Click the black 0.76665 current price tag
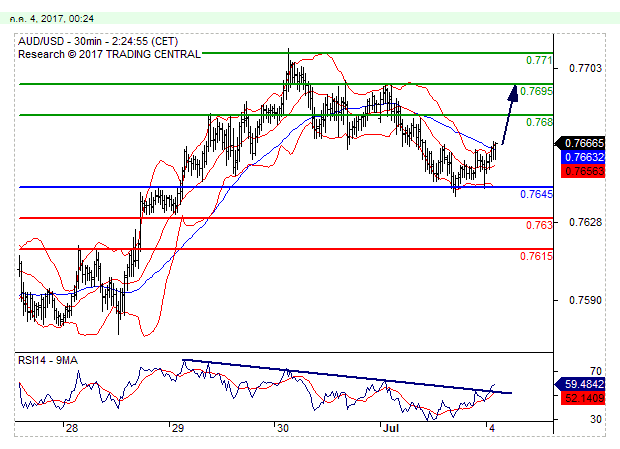Image resolution: width=620 pixels, height=449 pixels. tap(580, 143)
